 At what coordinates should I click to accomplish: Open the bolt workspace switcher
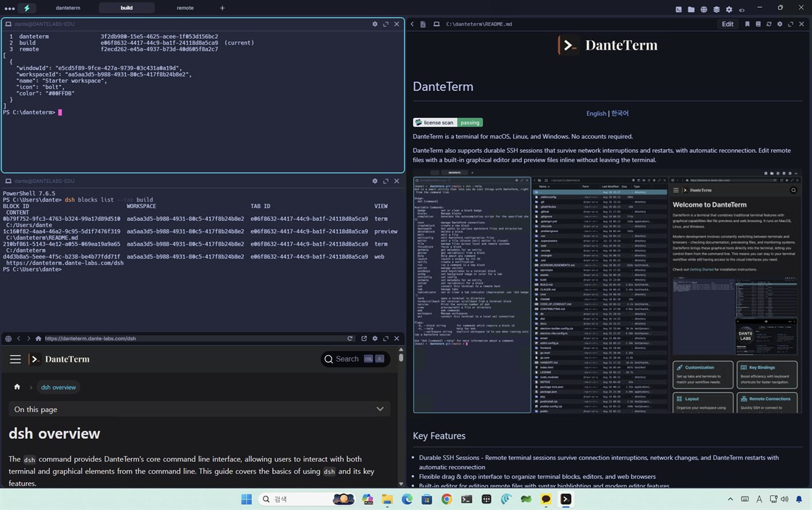pyautogui.click(x=27, y=8)
